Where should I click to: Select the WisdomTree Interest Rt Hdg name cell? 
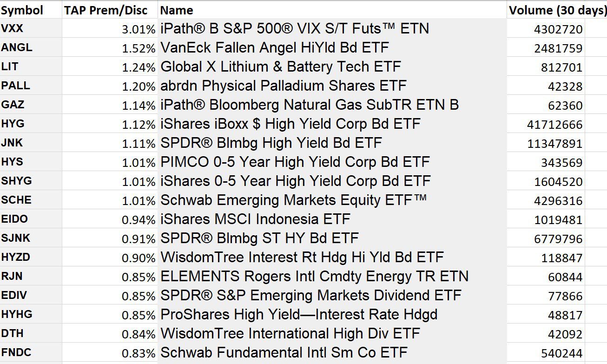(302, 258)
